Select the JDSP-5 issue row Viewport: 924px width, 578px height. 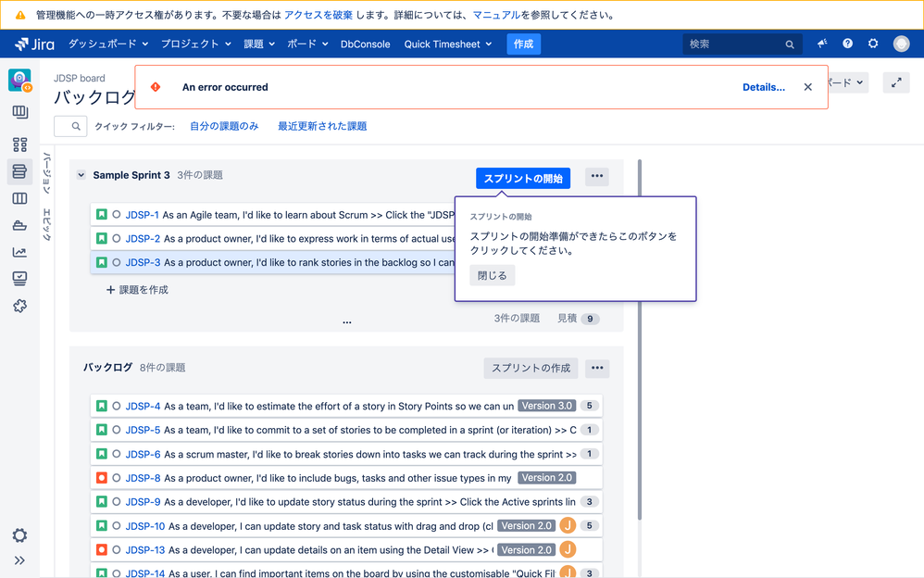(x=346, y=430)
